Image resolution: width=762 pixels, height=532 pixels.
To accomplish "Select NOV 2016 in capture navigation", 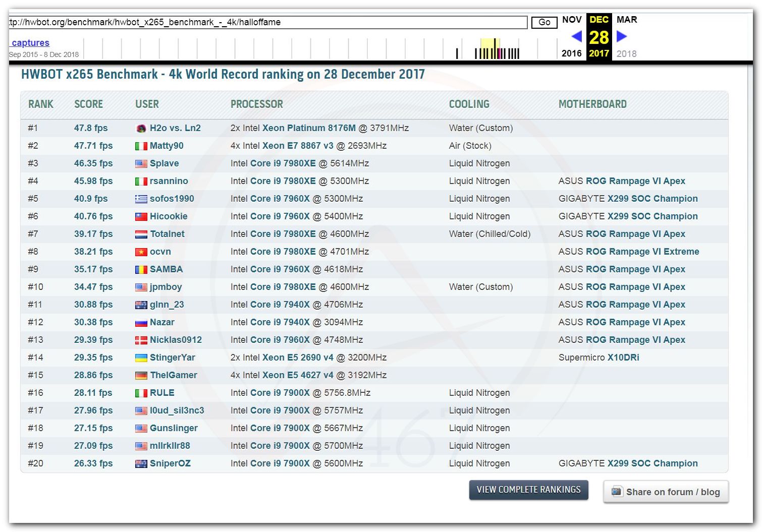I will pos(572,36).
